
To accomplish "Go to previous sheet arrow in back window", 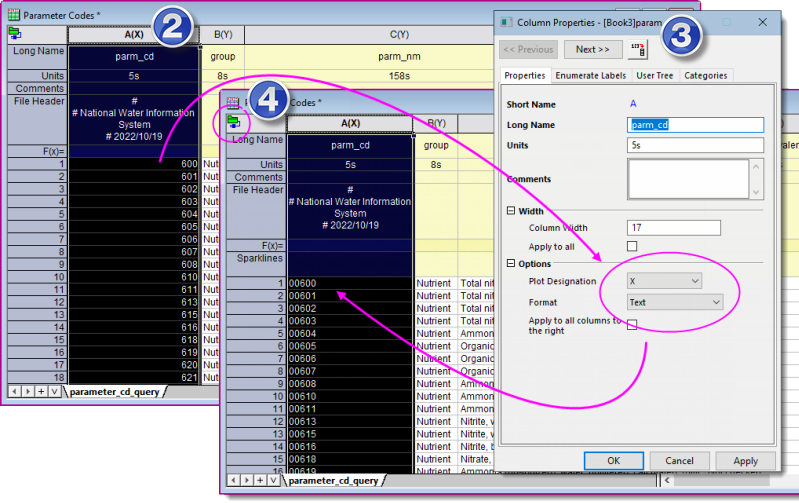I will pos(15,391).
